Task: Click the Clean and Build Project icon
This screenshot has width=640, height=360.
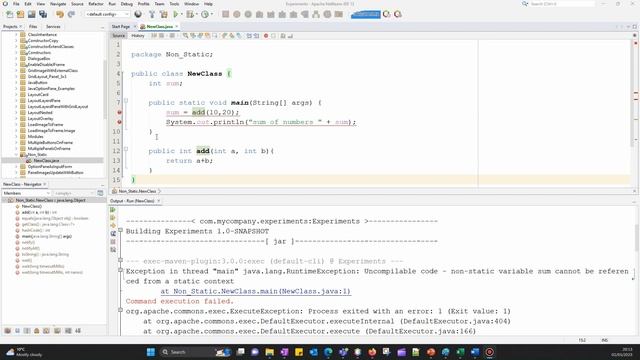Action: point(163,14)
